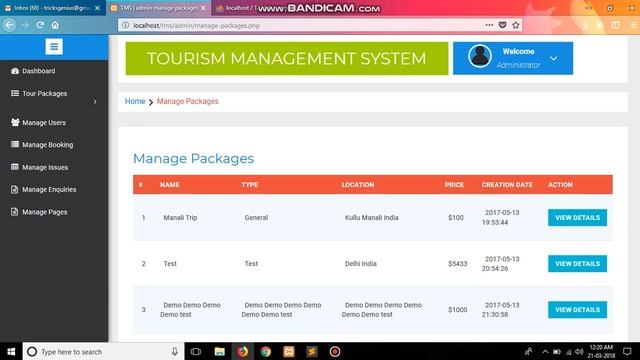
Task: Open Firefox from the taskbar
Action: click(243, 351)
